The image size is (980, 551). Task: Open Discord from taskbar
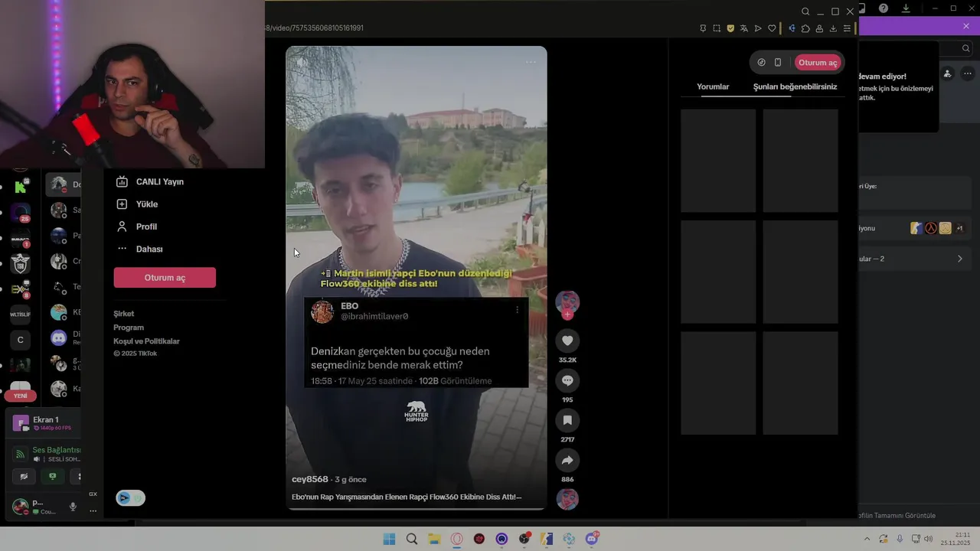(x=592, y=539)
